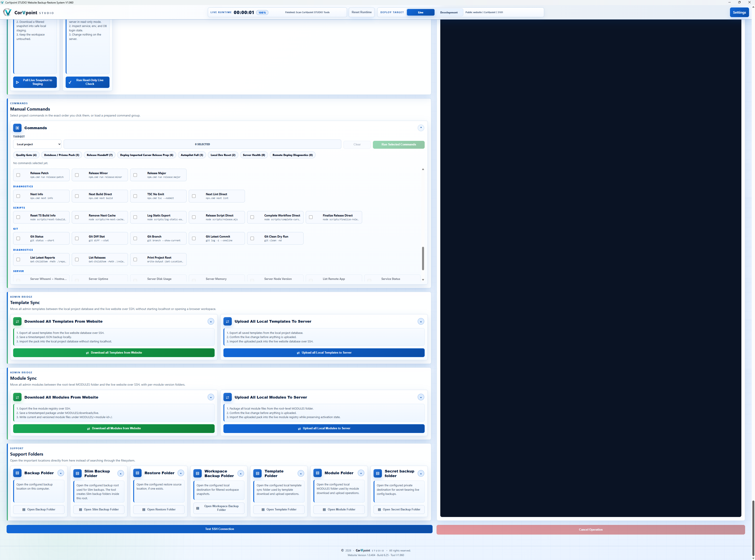Check the Print Project Root box
Viewport: 755px width, 560px height.
tap(135, 259)
